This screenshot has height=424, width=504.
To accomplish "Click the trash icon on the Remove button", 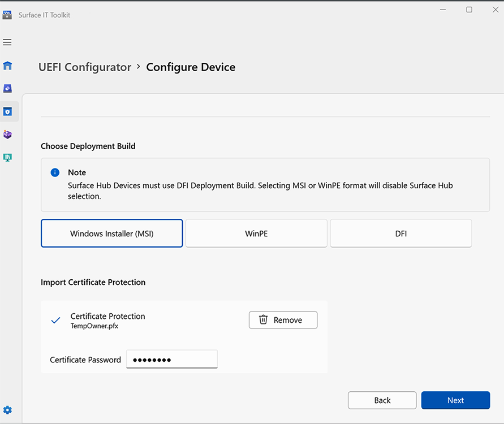I will [x=263, y=319].
